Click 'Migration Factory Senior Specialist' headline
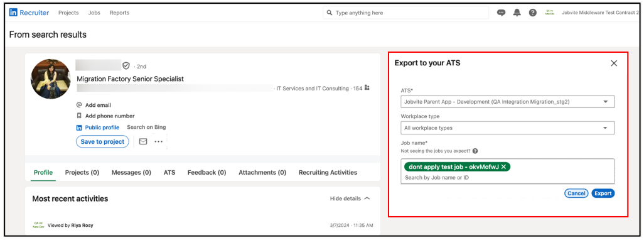The width and height of the screenshot is (644, 240). tap(130, 79)
